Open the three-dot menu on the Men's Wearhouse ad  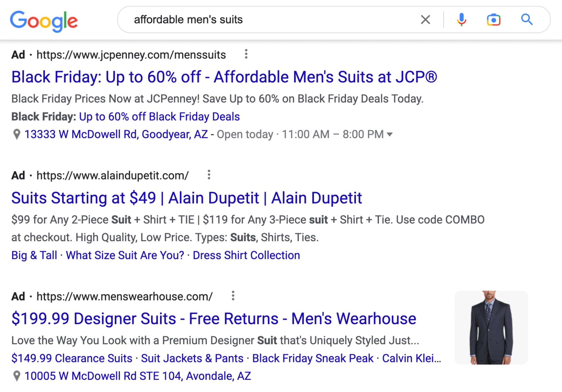click(x=233, y=296)
